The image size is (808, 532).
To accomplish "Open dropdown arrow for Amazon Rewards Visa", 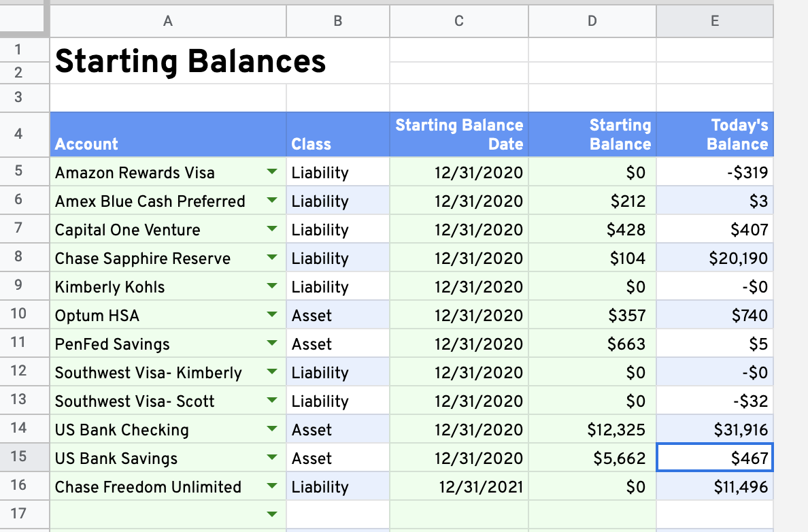I will [272, 171].
